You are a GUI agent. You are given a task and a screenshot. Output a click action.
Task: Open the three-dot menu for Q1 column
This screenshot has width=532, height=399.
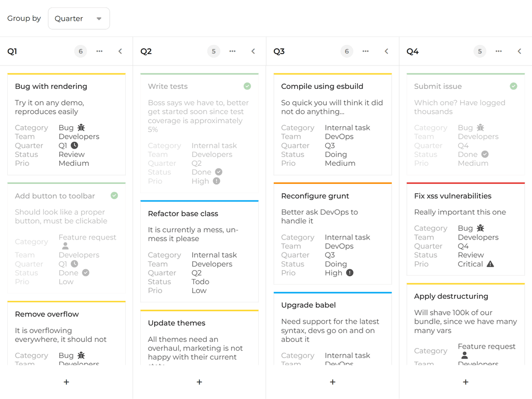(99, 51)
